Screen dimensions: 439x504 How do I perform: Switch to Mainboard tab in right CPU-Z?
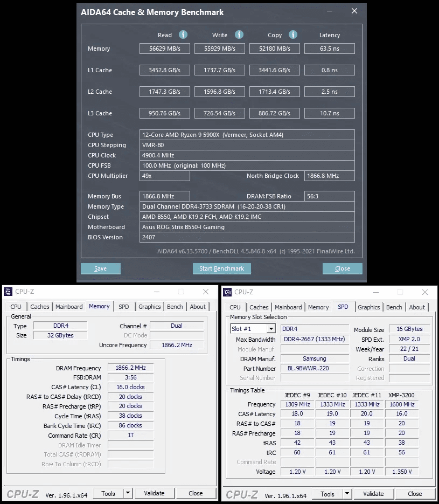click(288, 307)
